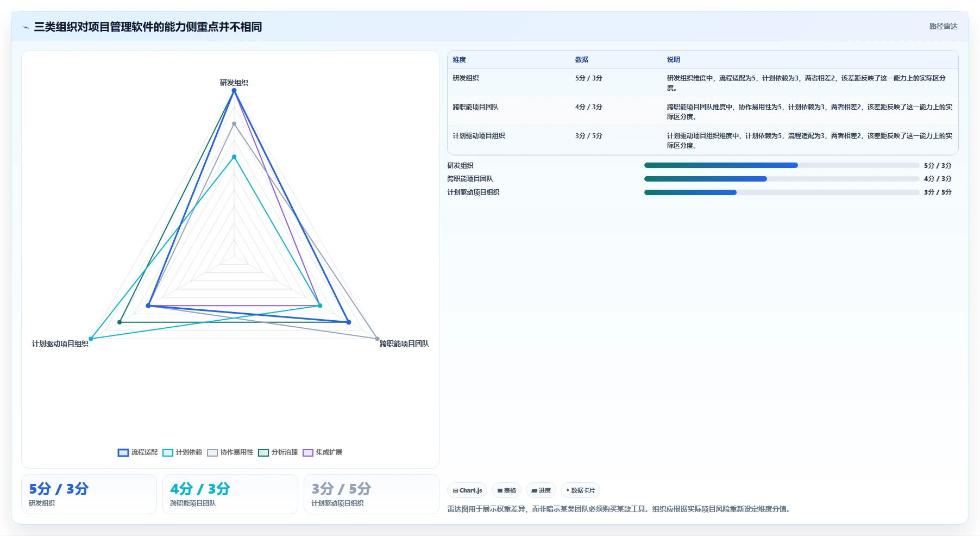Screen dimensions: 980x536
Task: Click the 计划驱动项目组织 axis label on the radar
Action: pos(60,344)
